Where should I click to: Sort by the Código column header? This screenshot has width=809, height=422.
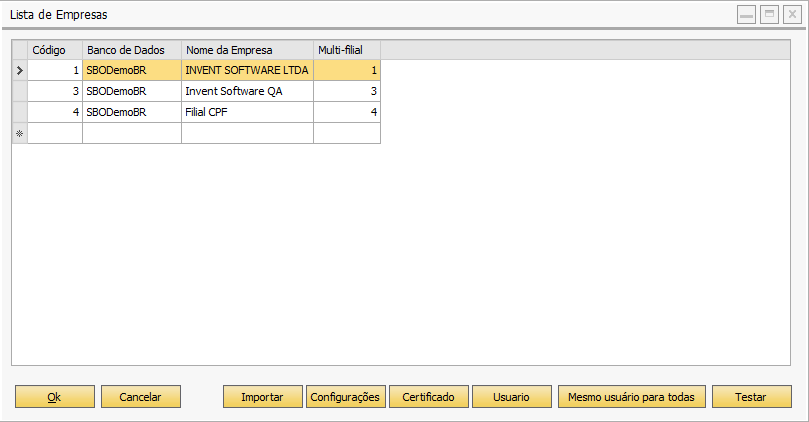[55, 50]
